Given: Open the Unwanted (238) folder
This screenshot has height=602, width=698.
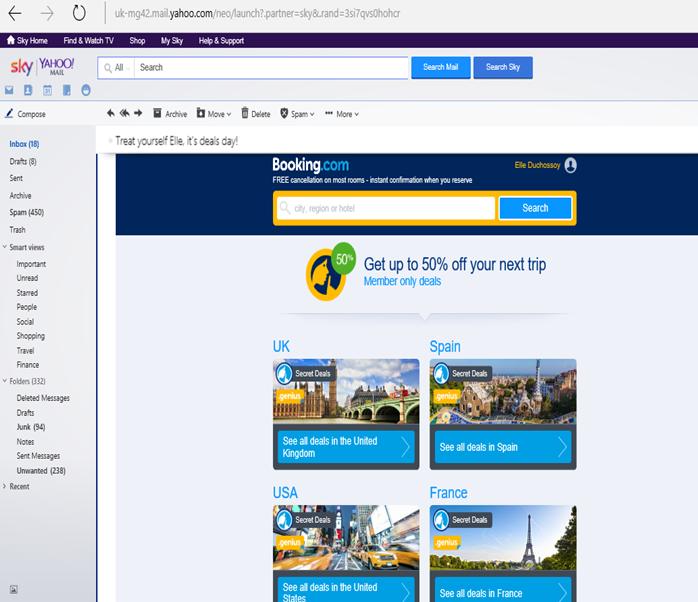Looking at the screenshot, I should click(41, 471).
